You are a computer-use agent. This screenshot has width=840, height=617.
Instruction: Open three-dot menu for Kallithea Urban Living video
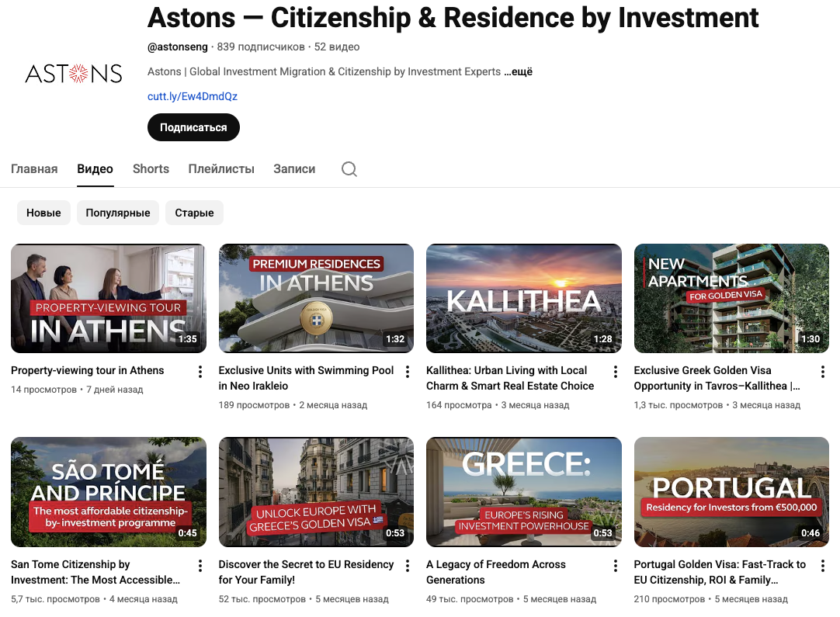tap(616, 372)
